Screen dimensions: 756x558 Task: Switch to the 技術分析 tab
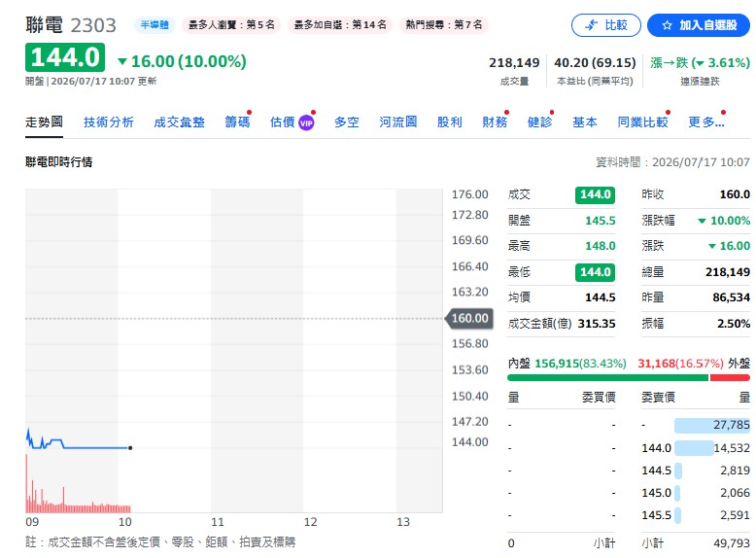[x=109, y=122]
